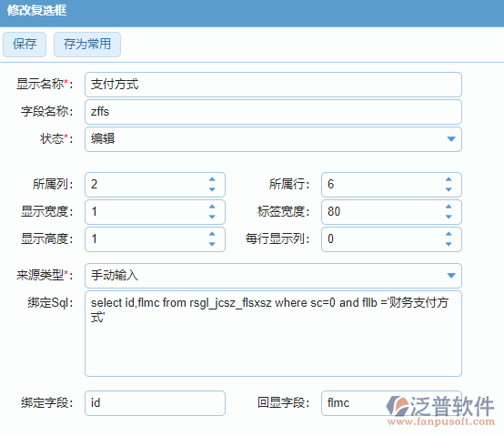504x436 pixels.
Task: Click the 显示名称 label
Action: click(x=45, y=85)
